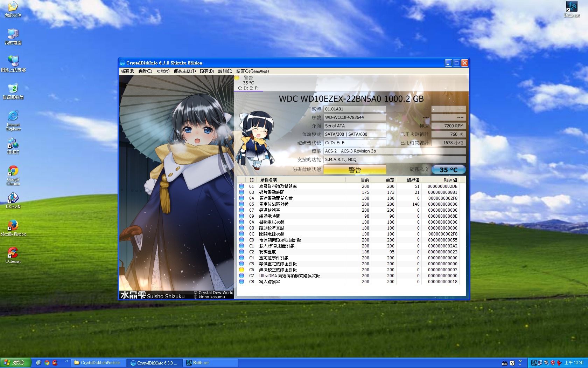Screen dimensions: 588x368
Task: Open Mozilla Firefox desktop icon
Action: point(13,228)
